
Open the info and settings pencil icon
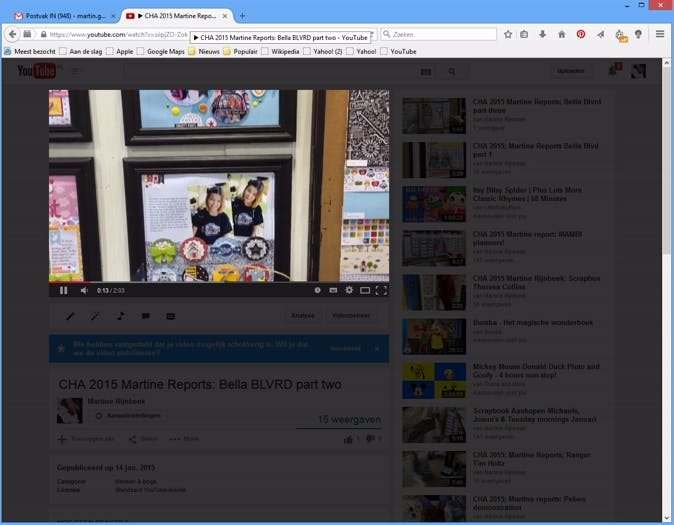click(x=70, y=316)
